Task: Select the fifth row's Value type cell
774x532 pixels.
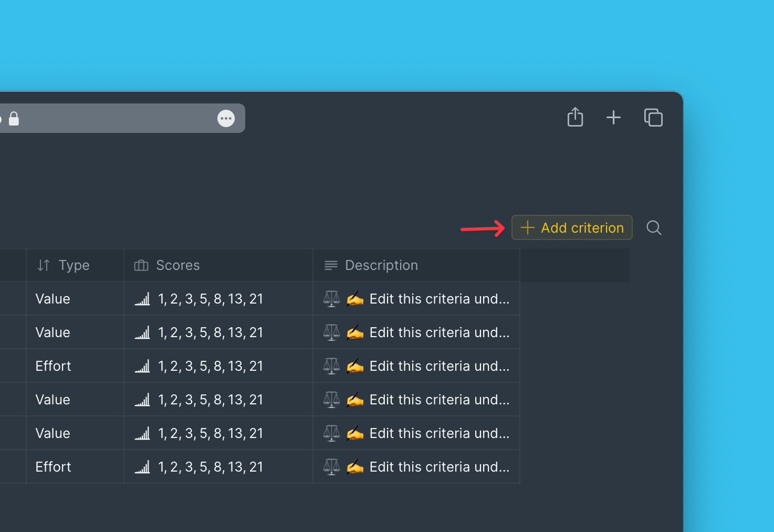Action: [75, 433]
